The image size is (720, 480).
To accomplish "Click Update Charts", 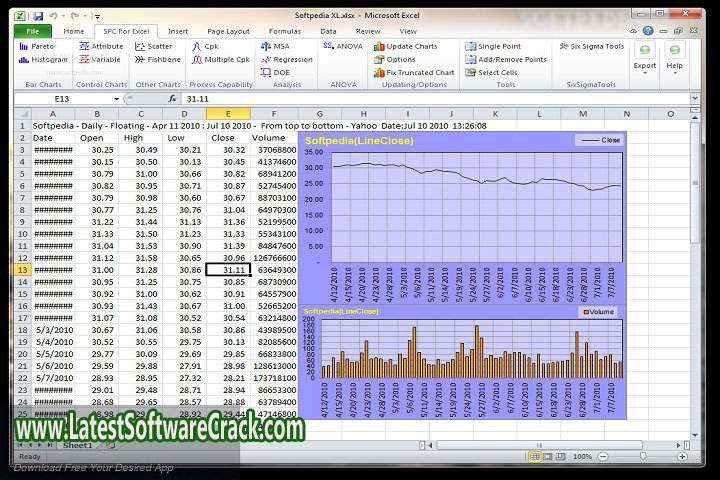I will click(x=405, y=46).
